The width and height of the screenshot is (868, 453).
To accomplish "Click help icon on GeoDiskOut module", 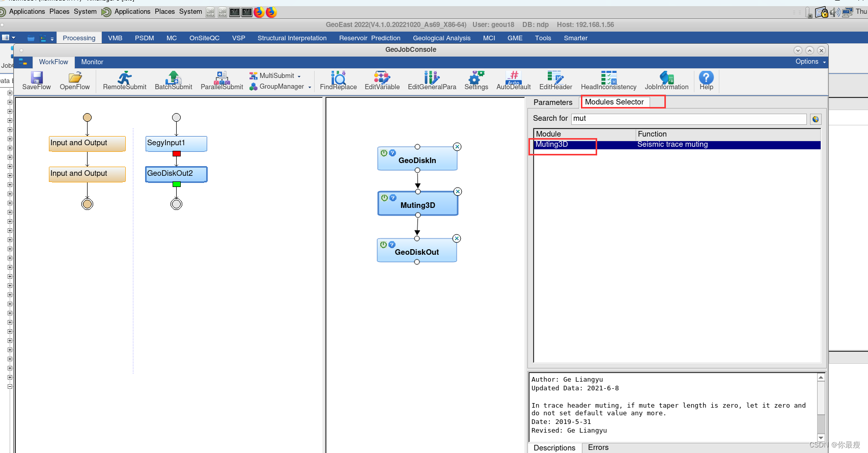I will click(392, 245).
